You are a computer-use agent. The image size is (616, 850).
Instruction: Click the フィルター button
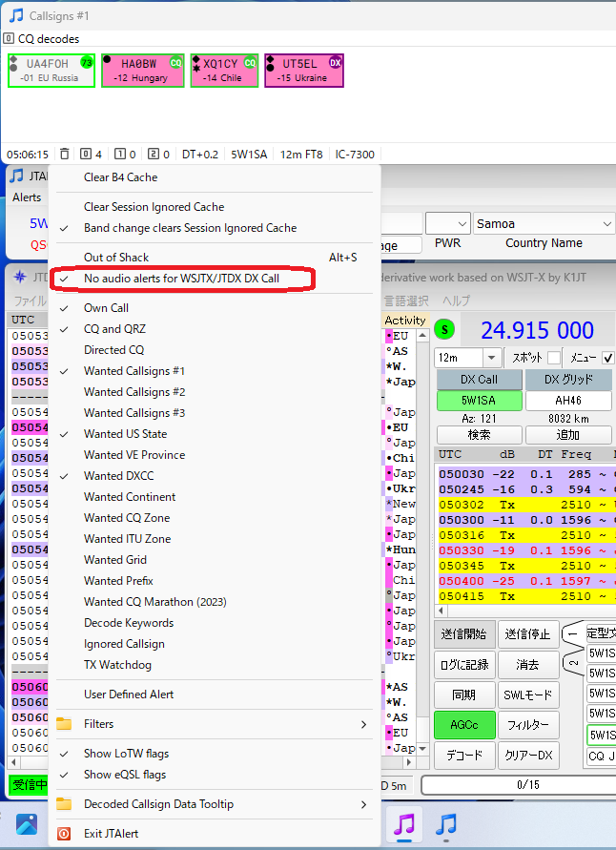[x=527, y=725]
